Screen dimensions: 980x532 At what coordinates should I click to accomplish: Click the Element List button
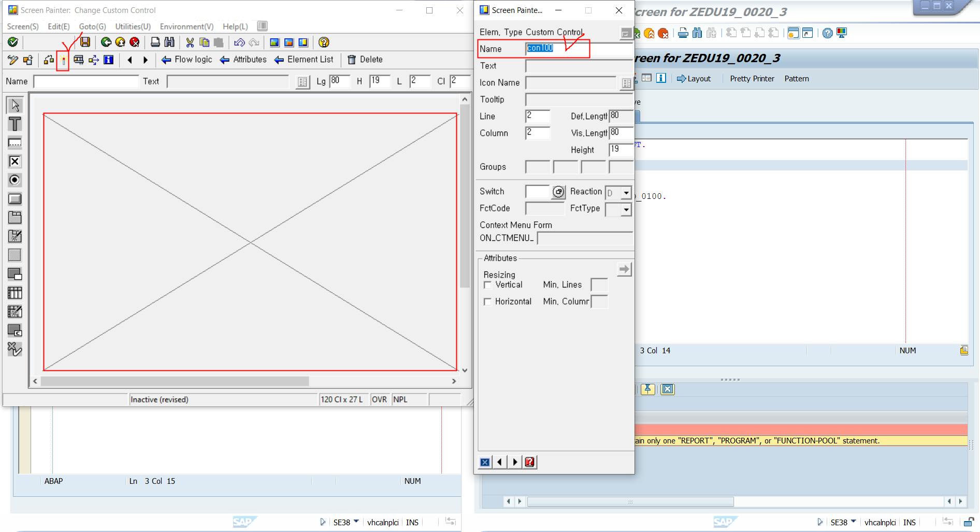point(304,60)
